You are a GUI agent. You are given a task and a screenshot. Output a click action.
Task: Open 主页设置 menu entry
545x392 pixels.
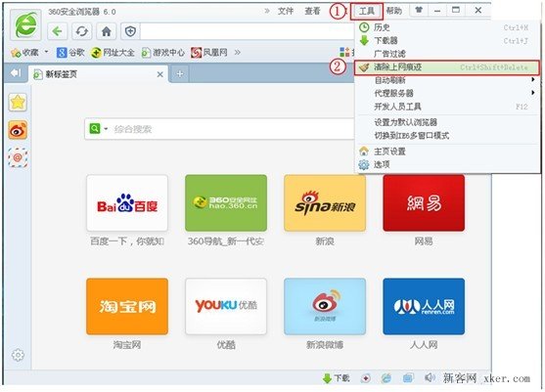(x=448, y=152)
